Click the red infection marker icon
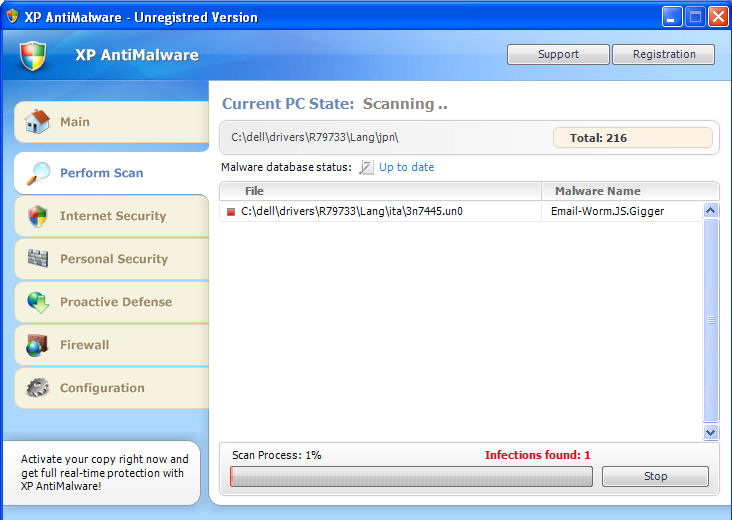The height and width of the screenshot is (520, 732). point(231,212)
